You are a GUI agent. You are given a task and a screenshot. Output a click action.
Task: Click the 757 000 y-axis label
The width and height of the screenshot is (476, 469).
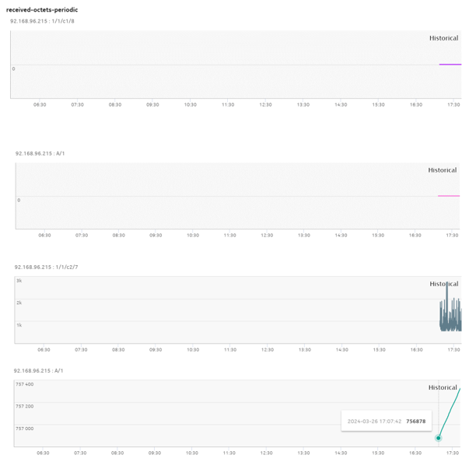point(24,429)
